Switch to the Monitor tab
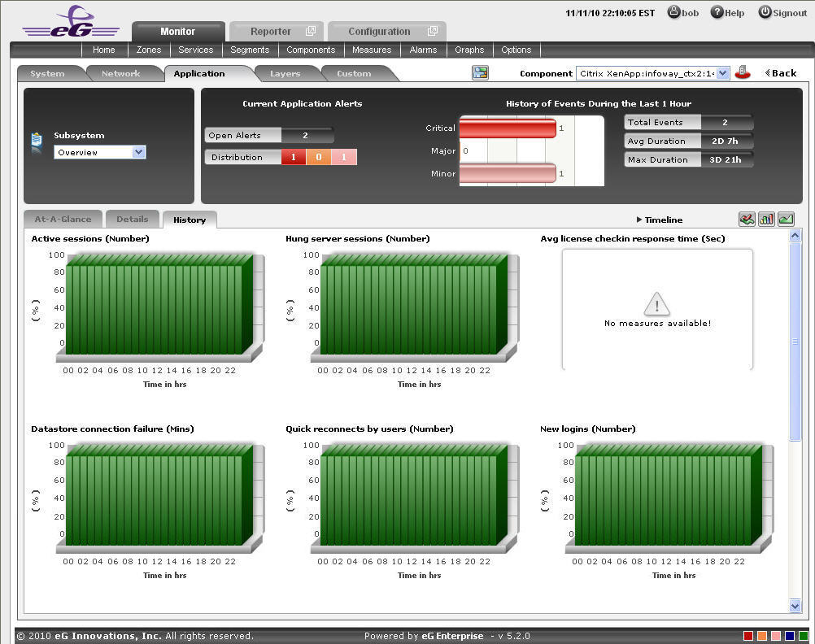 click(178, 31)
